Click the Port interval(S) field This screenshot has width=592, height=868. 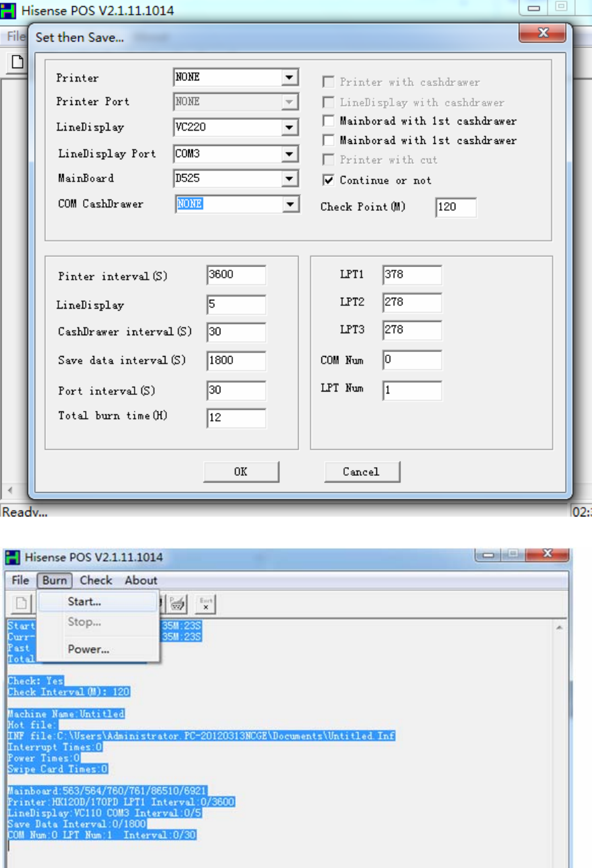(236, 390)
